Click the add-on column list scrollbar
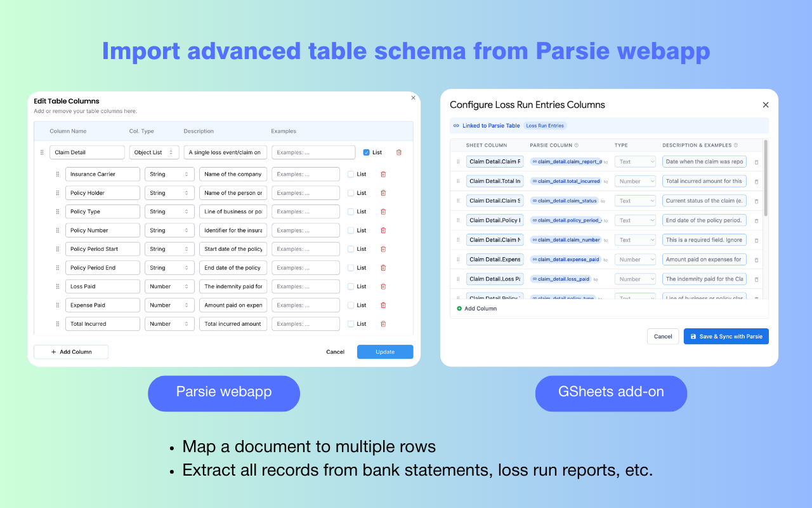This screenshot has height=508, width=812. 765,178
